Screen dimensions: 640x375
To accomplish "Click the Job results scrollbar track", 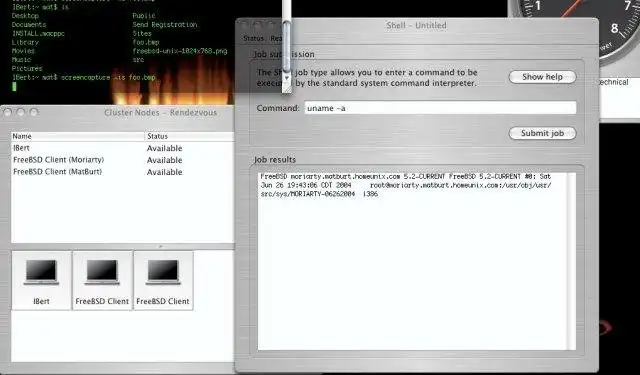I will pos(571,261).
